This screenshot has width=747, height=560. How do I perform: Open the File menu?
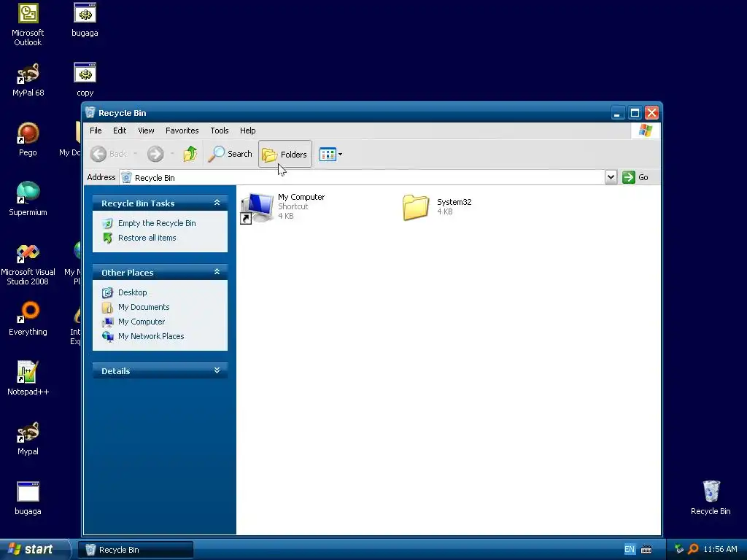(96, 131)
